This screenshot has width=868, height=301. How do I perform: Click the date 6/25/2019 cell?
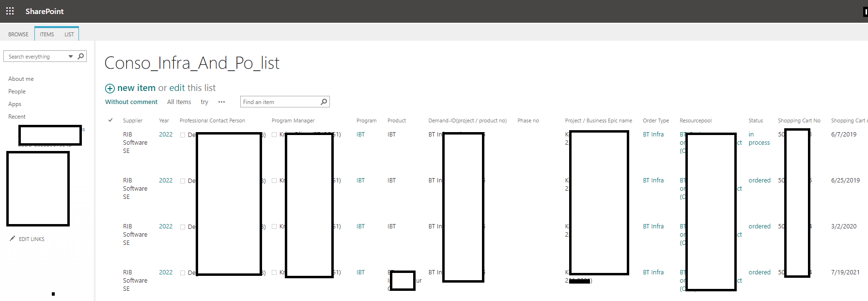coord(845,181)
